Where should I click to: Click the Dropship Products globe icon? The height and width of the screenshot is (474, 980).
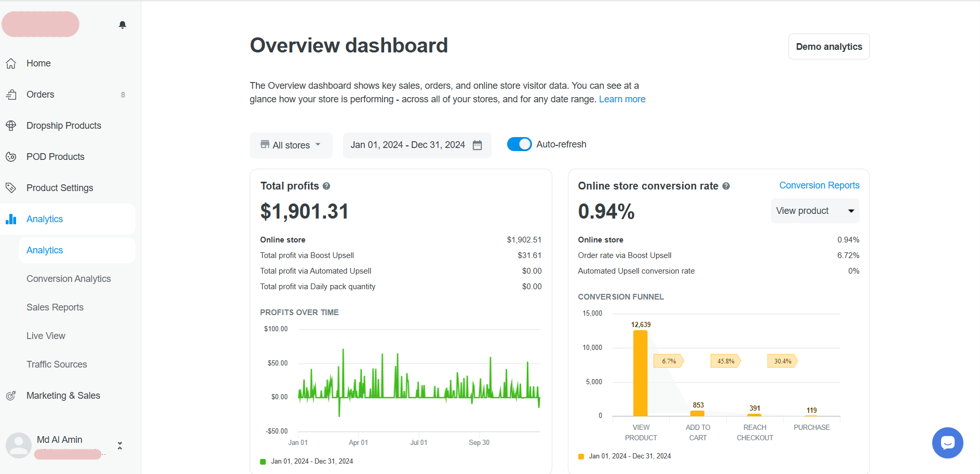click(x=11, y=126)
